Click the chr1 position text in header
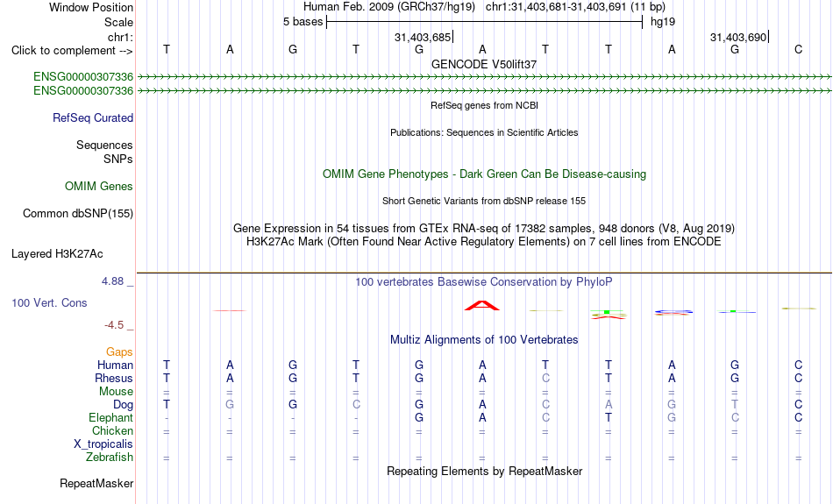Viewport: 833px width, 504px height. point(575,7)
